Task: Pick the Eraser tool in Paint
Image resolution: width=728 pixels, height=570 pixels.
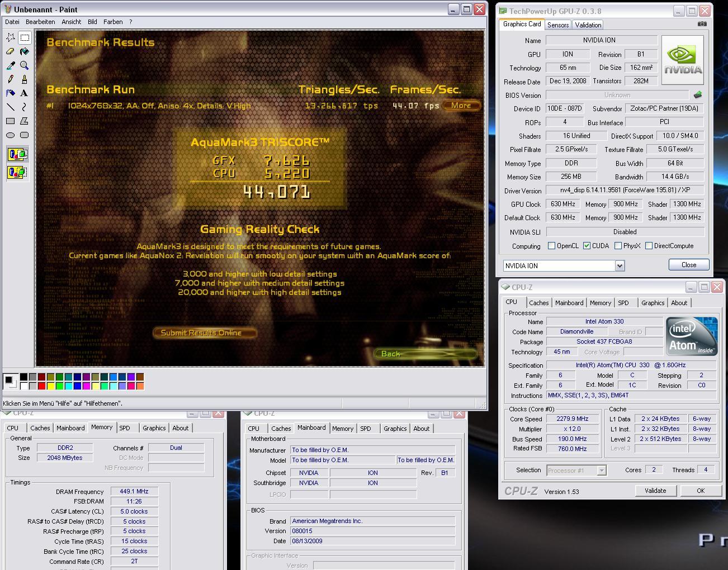Action: pyautogui.click(x=11, y=51)
